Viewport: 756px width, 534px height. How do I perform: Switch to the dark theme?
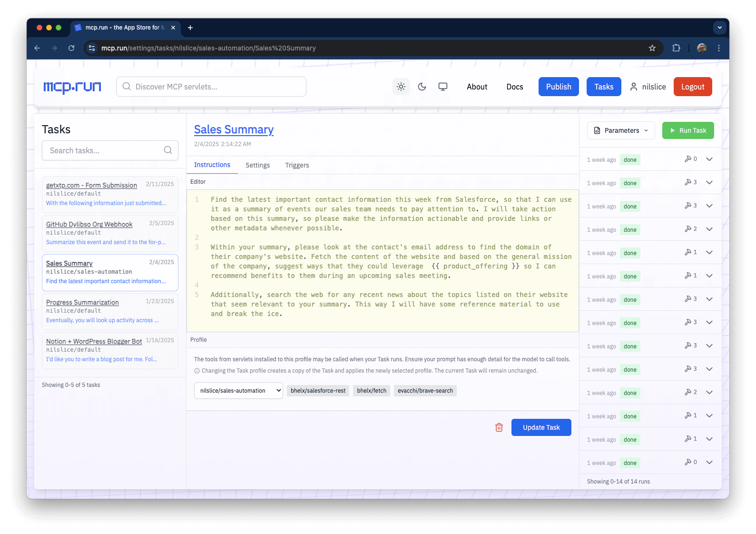(422, 87)
